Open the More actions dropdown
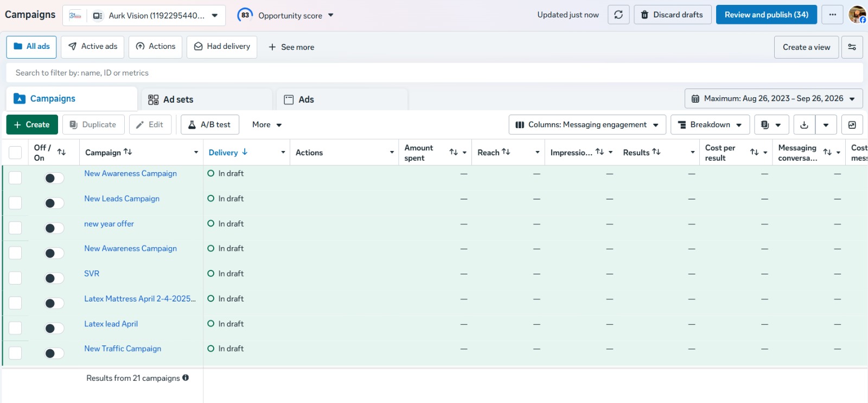 (x=267, y=125)
